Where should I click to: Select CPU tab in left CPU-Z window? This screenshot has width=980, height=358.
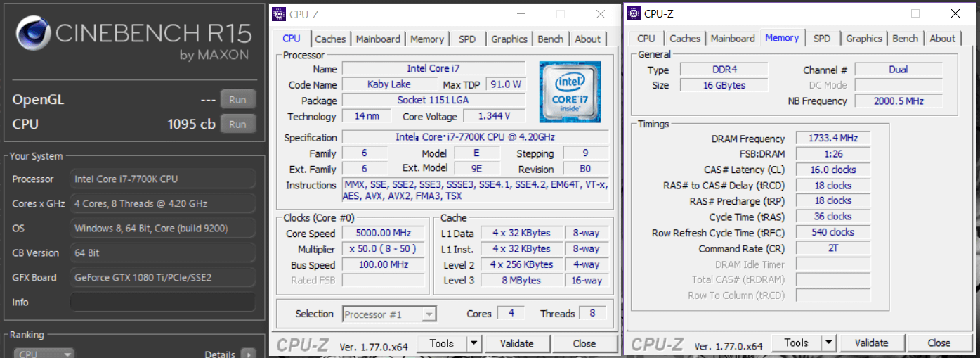[292, 39]
